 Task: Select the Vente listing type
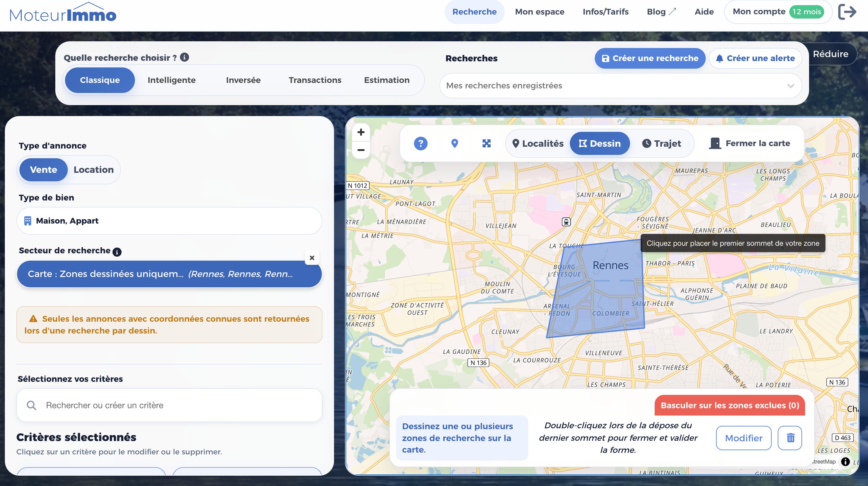pyautogui.click(x=43, y=170)
